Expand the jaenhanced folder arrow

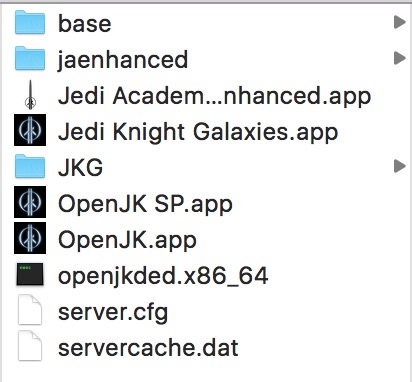coord(400,58)
